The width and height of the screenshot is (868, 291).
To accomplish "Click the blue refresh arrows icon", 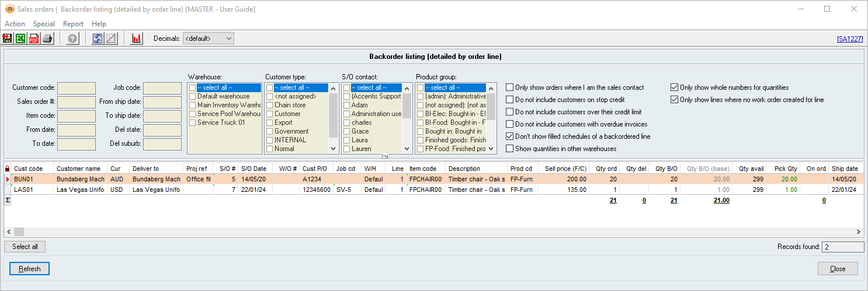I will [x=98, y=38].
